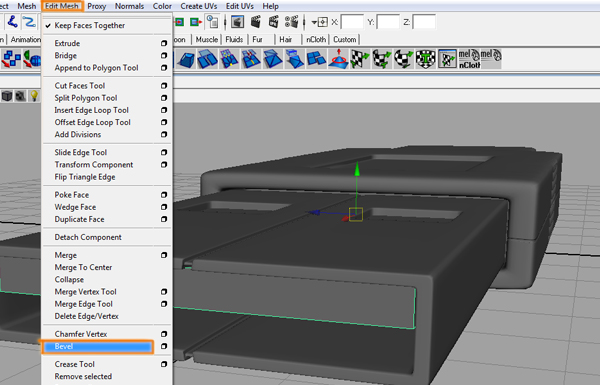The height and width of the screenshot is (385, 600).
Task: Switch to the Fluids shelf tab
Action: 234,39
